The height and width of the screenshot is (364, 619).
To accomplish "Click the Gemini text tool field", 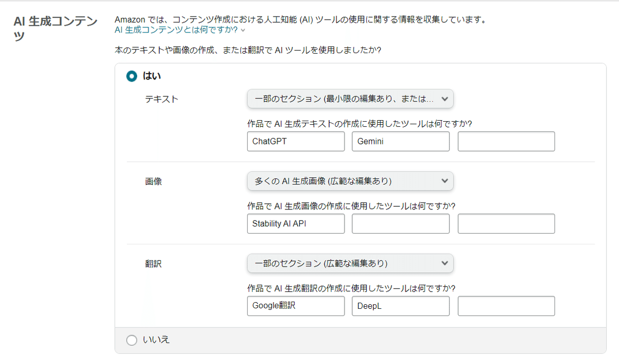I will [400, 141].
